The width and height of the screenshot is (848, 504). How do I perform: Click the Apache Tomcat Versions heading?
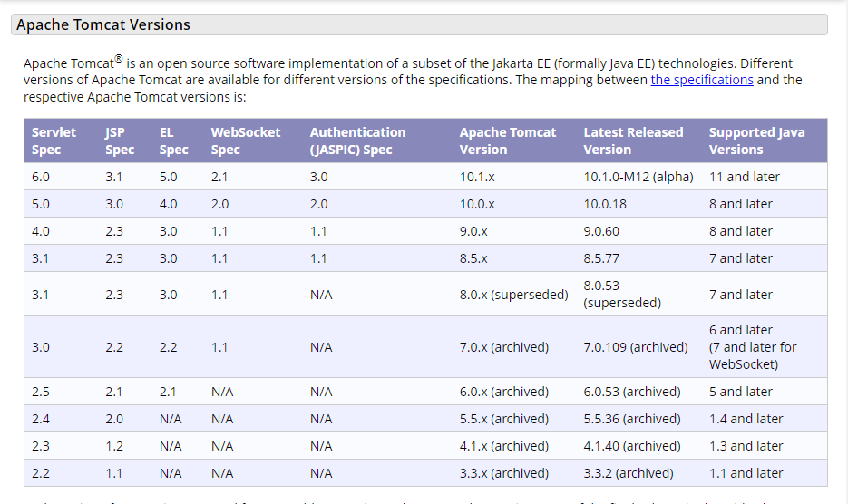coord(103,24)
